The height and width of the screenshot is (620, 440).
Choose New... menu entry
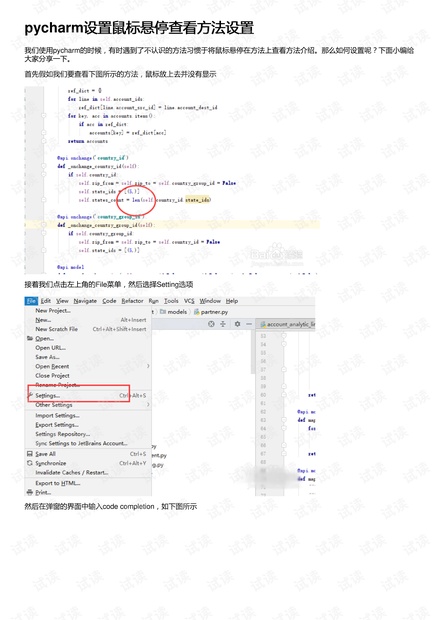(43, 320)
